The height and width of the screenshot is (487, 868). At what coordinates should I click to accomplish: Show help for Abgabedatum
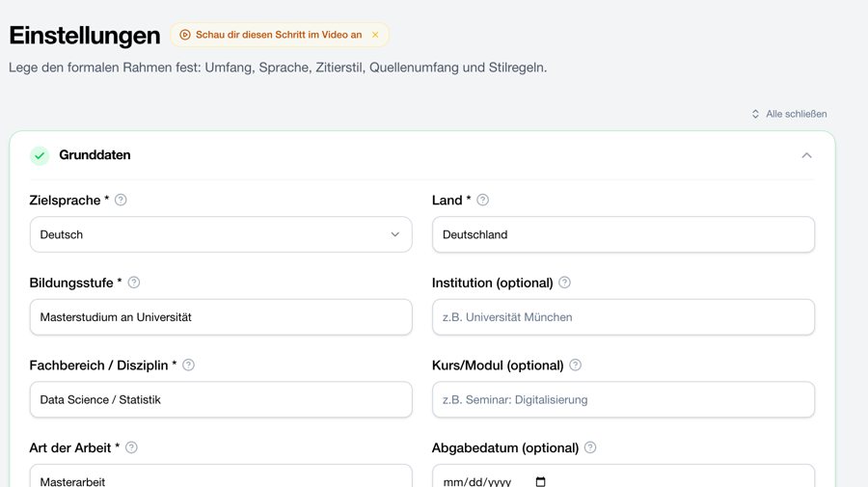click(x=590, y=447)
